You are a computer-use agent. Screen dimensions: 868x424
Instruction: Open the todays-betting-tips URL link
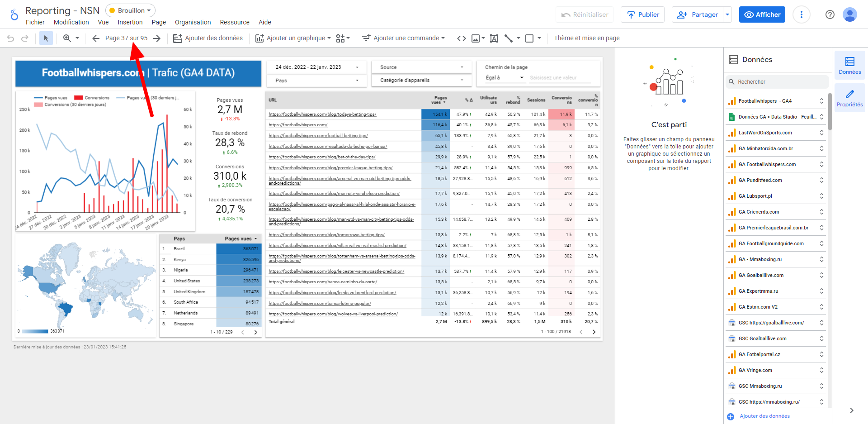322,114
